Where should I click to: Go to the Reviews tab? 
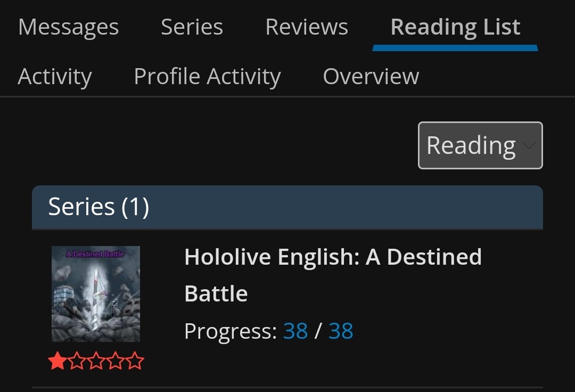(307, 27)
